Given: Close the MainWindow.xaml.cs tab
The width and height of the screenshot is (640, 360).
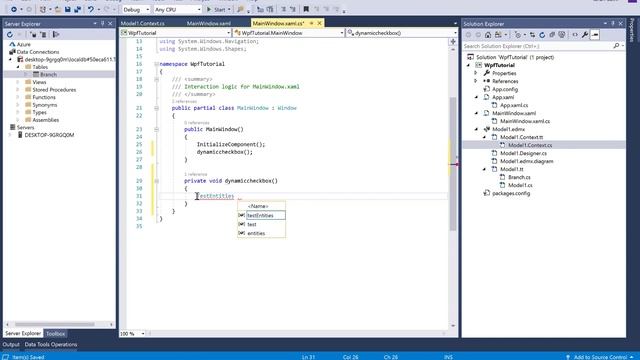Looking at the screenshot, I should (x=320, y=23).
